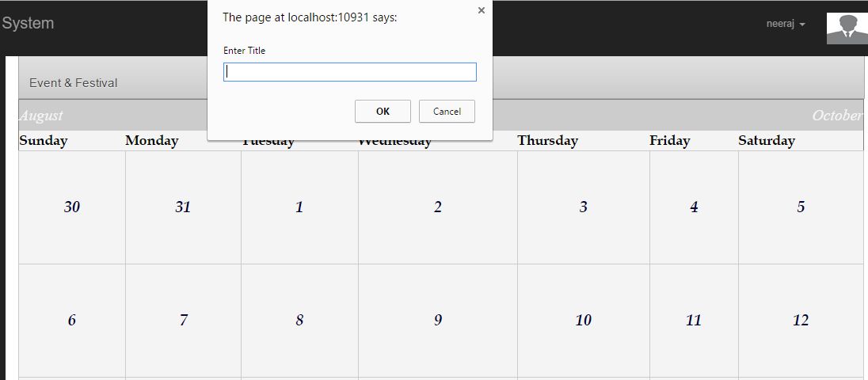Click the Thursday column header

(x=547, y=140)
